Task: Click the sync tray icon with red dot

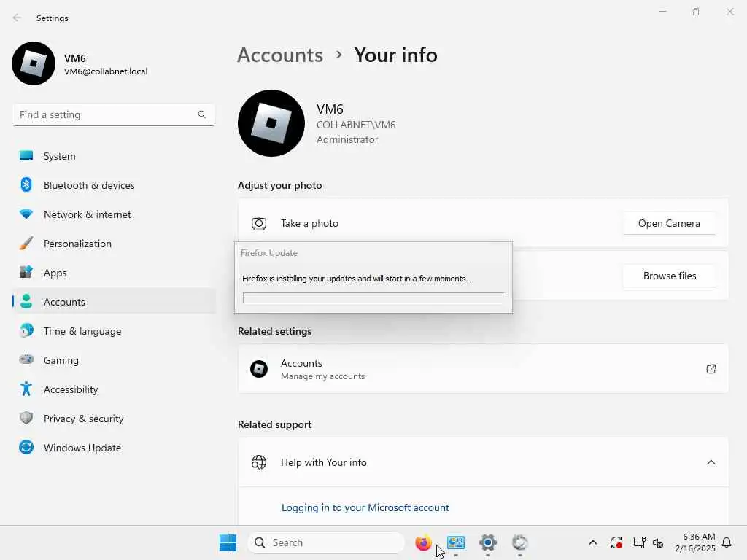Action: click(616, 542)
